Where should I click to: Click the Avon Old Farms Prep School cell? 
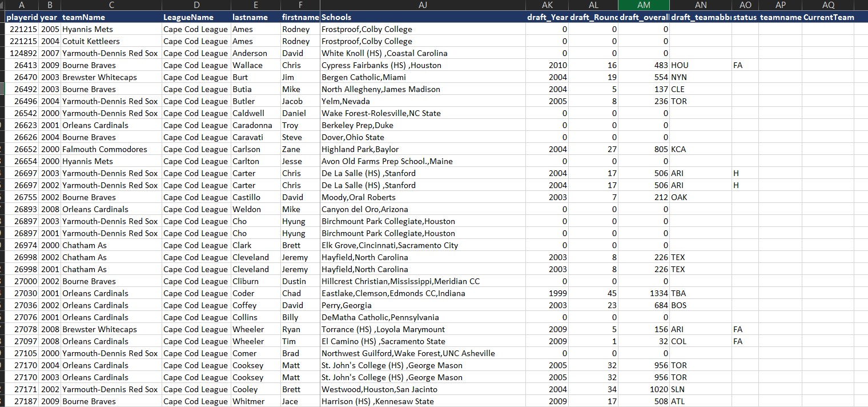387,161
